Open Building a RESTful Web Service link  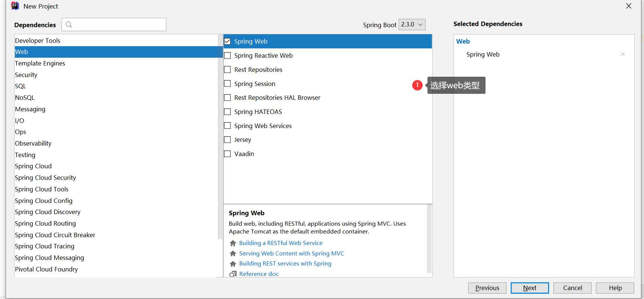coord(281,243)
